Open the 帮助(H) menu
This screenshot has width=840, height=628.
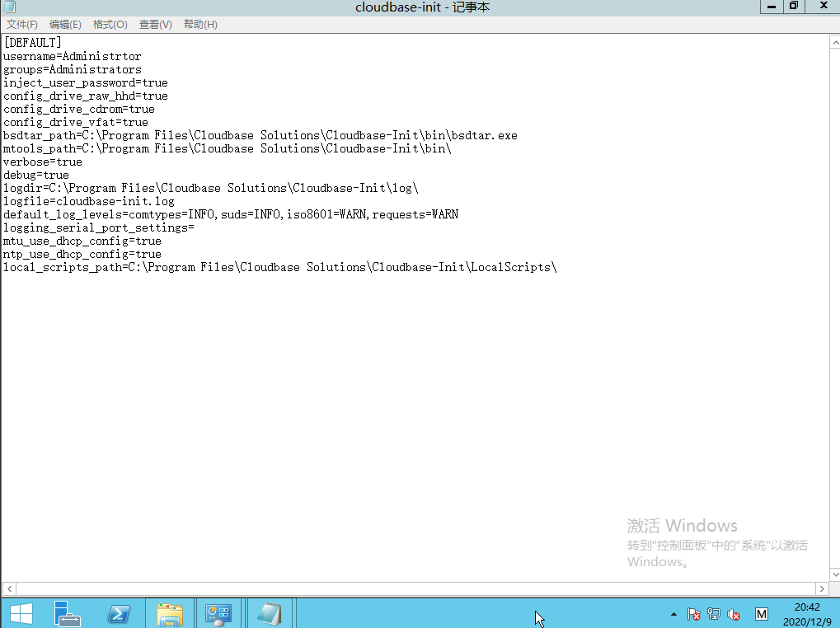200,25
